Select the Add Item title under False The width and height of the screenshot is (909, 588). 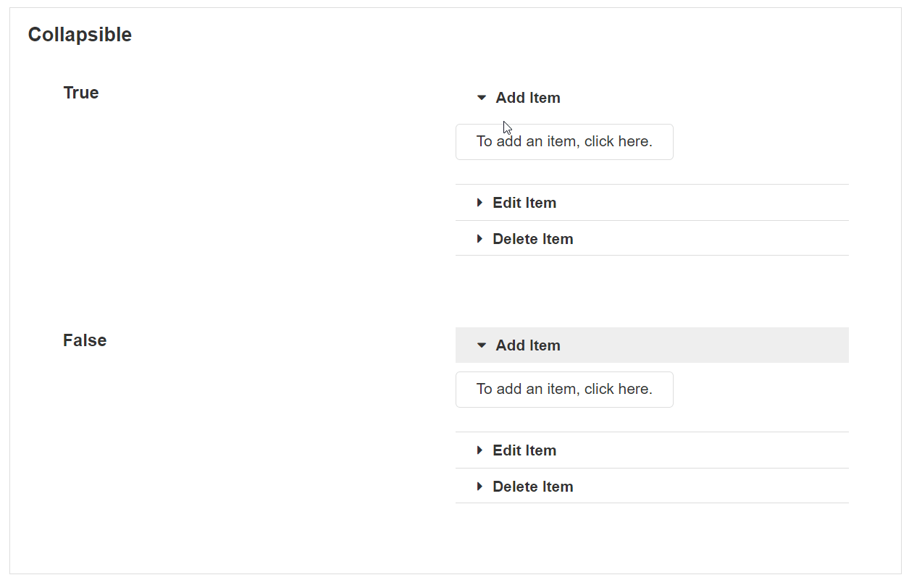tap(528, 345)
